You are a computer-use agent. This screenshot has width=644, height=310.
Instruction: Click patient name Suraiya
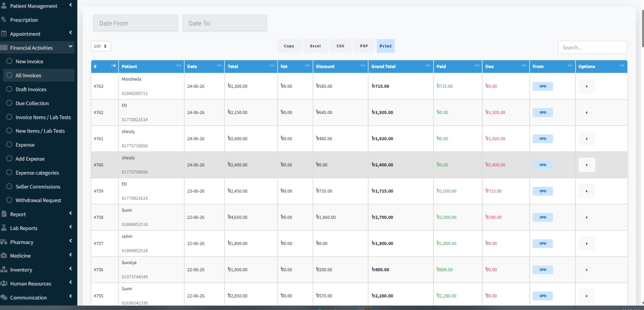click(x=129, y=262)
